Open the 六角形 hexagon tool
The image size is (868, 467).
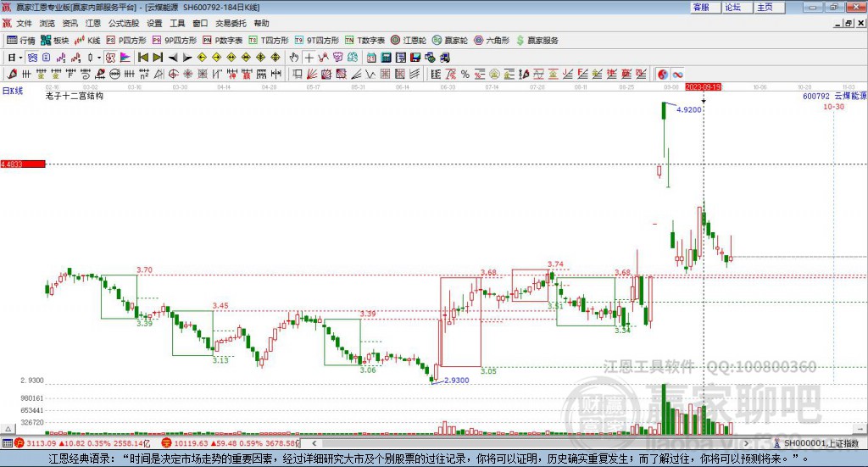[492, 41]
